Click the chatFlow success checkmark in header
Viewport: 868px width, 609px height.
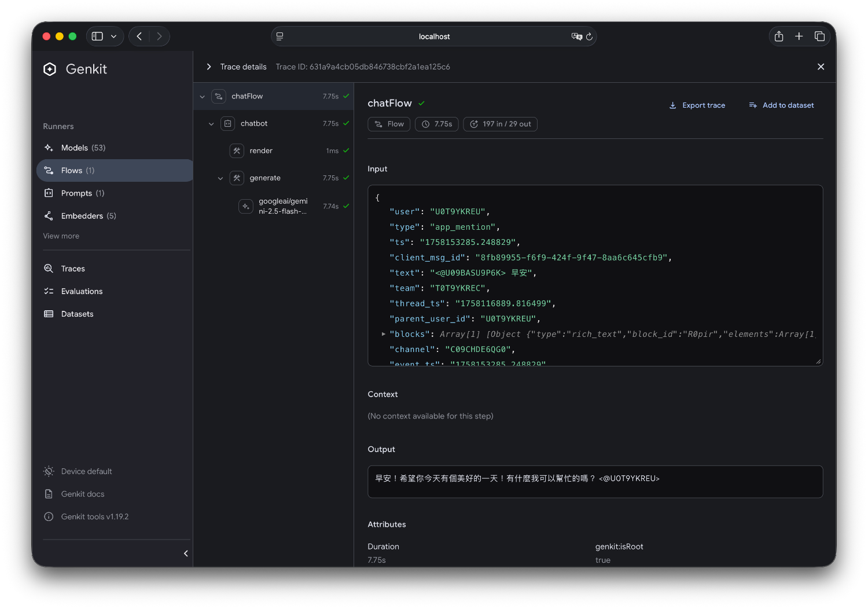[422, 104]
